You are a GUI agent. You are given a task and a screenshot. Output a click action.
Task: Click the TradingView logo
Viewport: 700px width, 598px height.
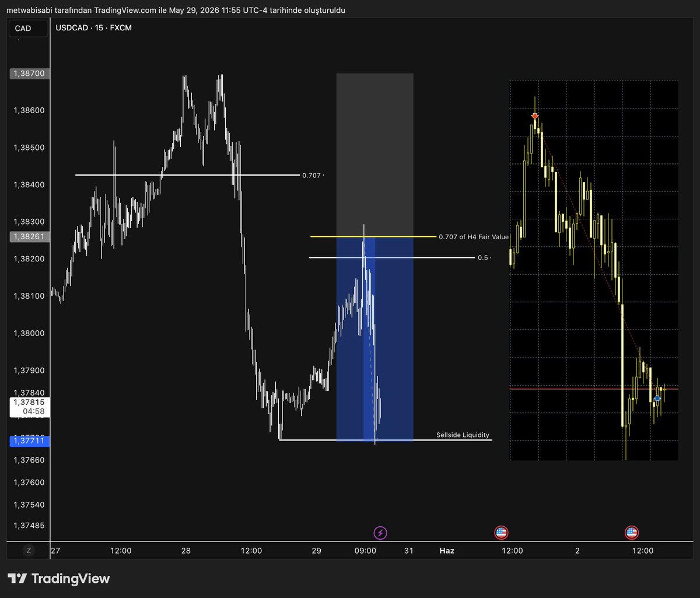(x=58, y=579)
